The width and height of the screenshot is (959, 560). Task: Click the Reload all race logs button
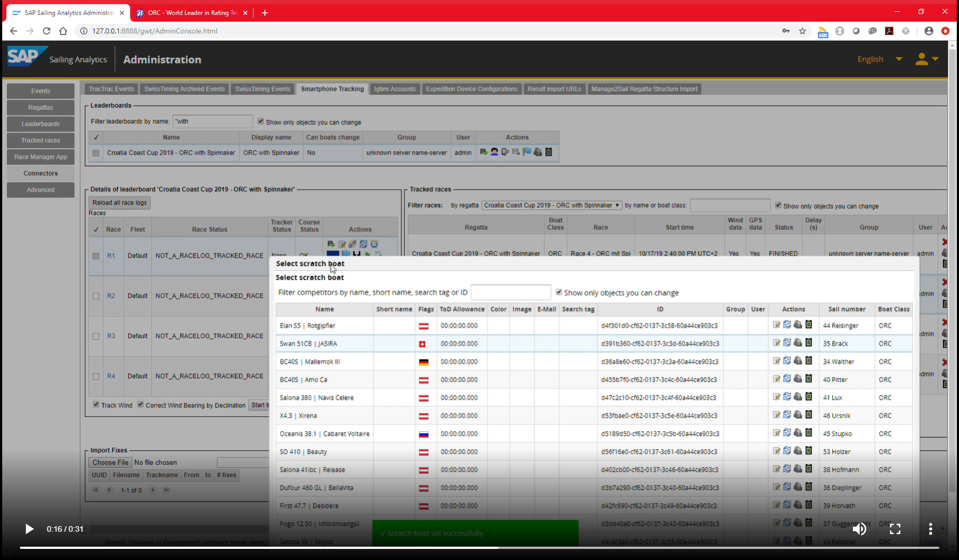(x=119, y=203)
